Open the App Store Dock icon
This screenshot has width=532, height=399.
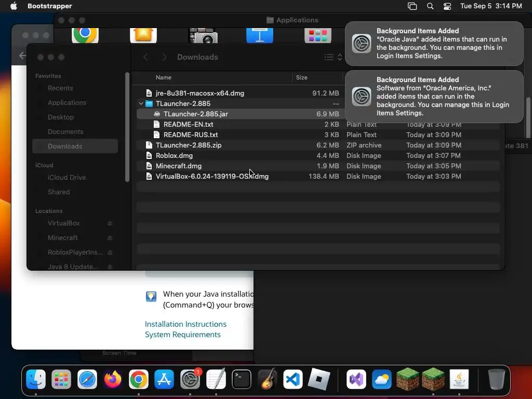pos(164,379)
